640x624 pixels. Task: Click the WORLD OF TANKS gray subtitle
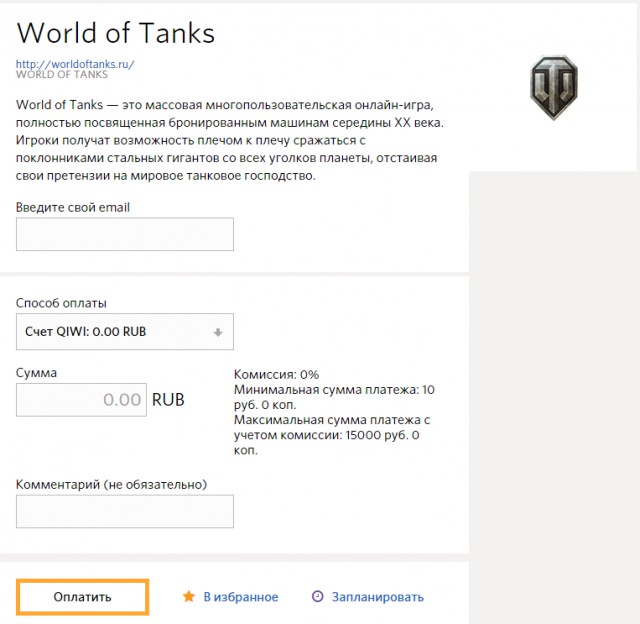click(x=62, y=75)
